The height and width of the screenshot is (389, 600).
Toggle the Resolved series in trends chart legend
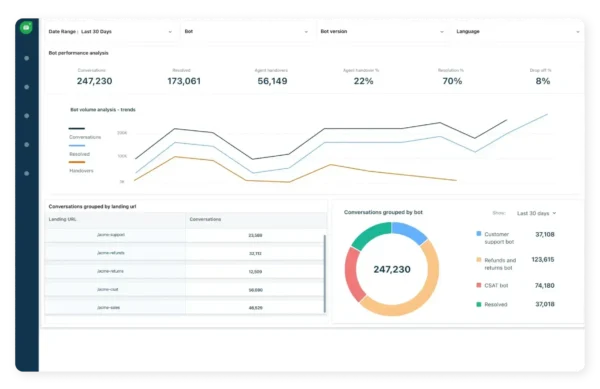click(x=79, y=150)
